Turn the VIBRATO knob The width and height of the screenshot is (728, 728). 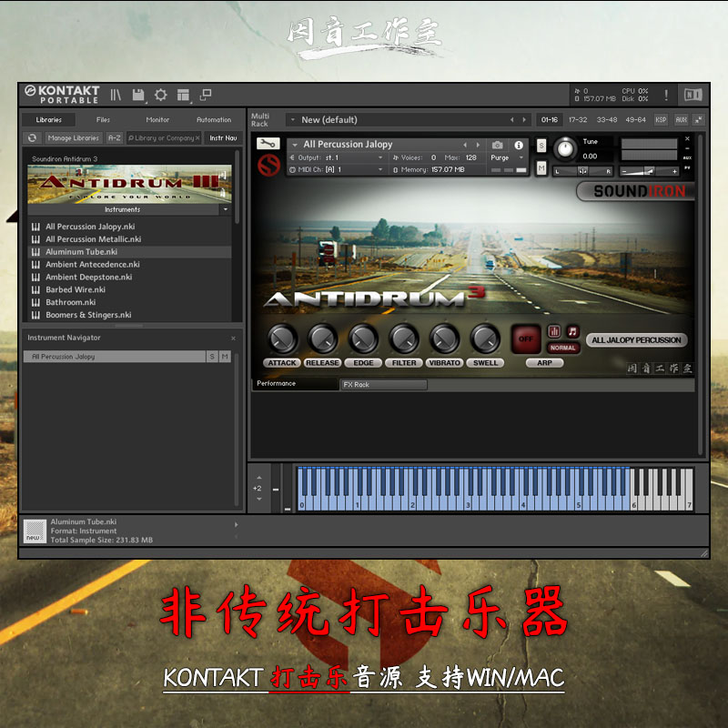[x=444, y=341]
